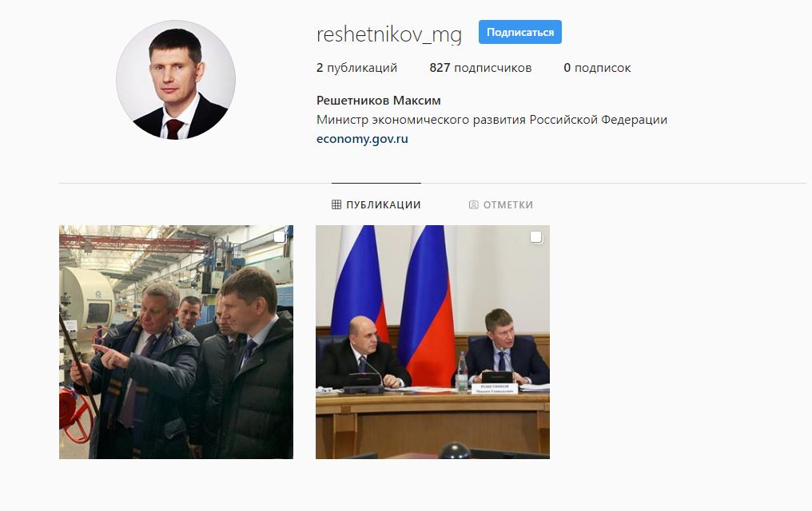View the 0 подписок following list

597,68
